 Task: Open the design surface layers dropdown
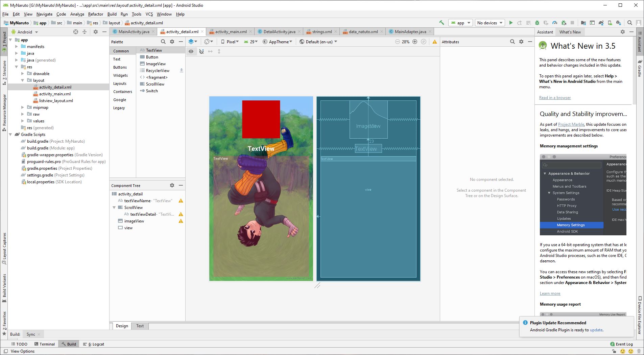(193, 42)
